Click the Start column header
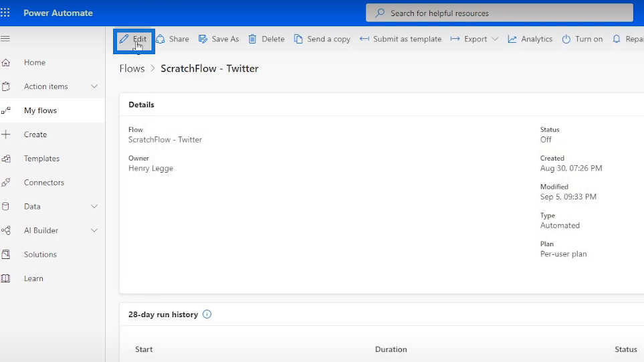Image resolution: width=644 pixels, height=362 pixels. 144,349
